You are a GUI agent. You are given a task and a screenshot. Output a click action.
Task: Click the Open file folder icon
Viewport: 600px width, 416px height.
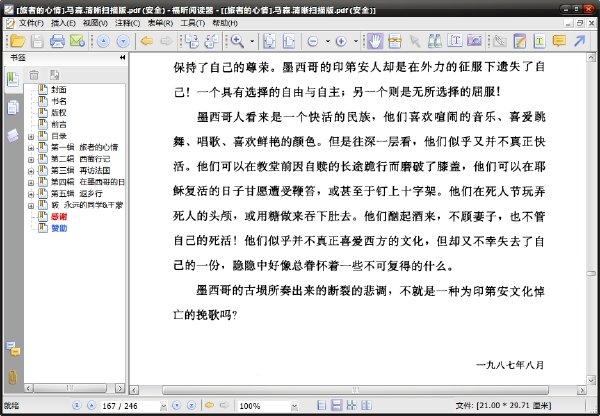[x=17, y=41]
